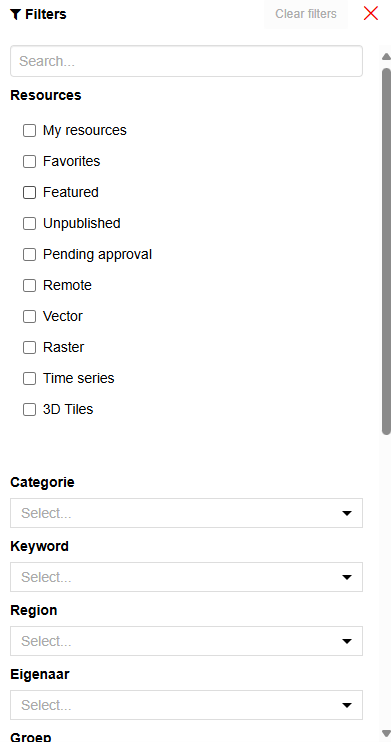Close the Filters panel with red X
Viewport: 391px width, 742px height.
point(371,13)
